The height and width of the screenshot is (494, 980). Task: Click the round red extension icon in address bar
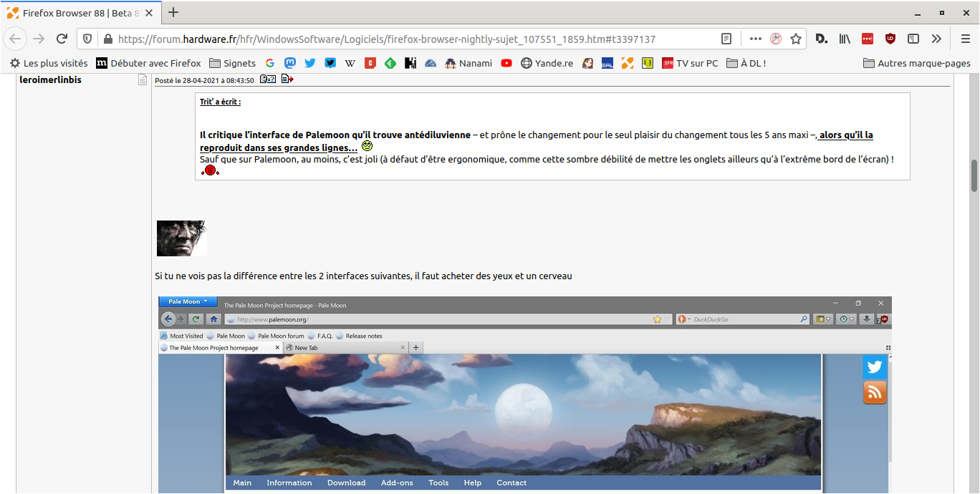[x=775, y=39]
